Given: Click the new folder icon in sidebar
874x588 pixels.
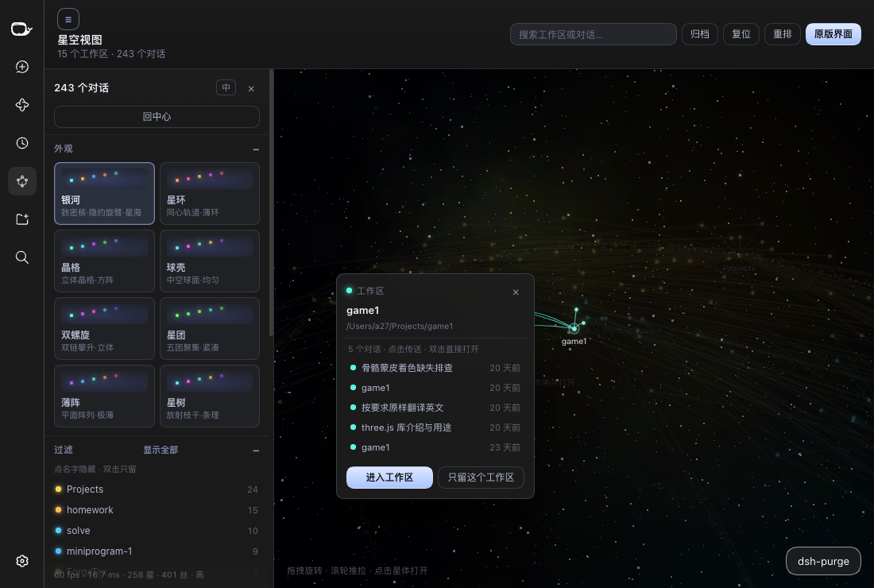Looking at the screenshot, I should (x=21, y=219).
